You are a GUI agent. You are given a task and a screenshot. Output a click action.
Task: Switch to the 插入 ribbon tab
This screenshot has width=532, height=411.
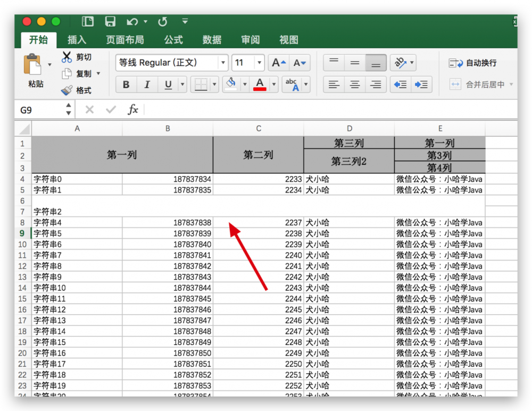(78, 39)
